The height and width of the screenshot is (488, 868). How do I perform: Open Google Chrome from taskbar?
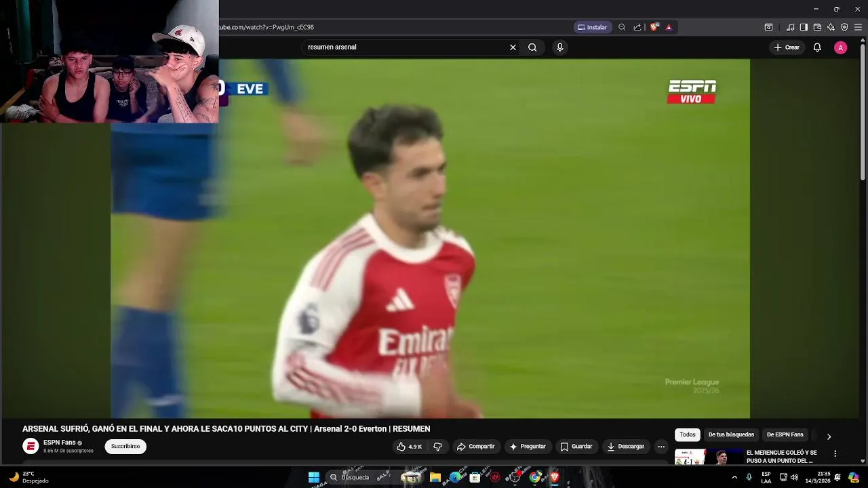click(535, 477)
